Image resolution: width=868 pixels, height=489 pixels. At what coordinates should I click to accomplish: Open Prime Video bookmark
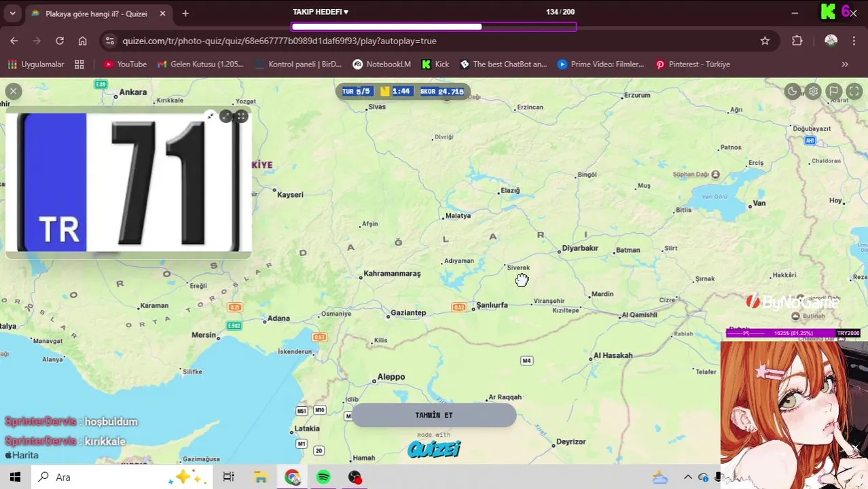600,65
